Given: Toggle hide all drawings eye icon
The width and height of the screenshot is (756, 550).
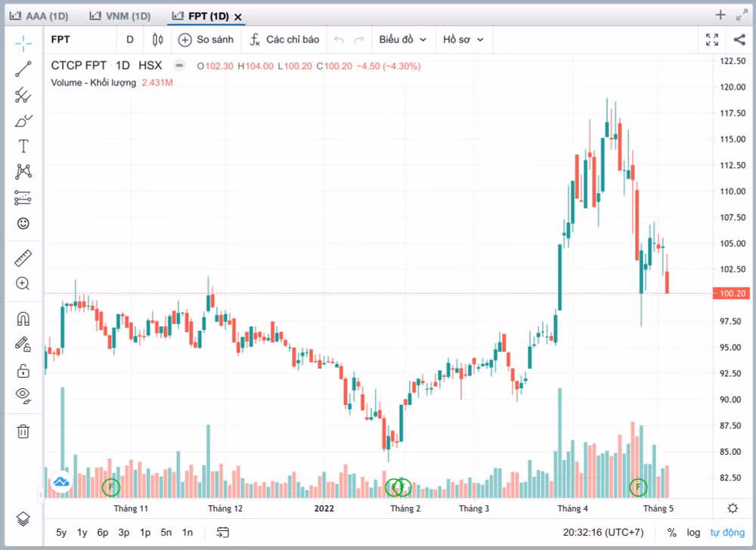Looking at the screenshot, I should 23,395.
